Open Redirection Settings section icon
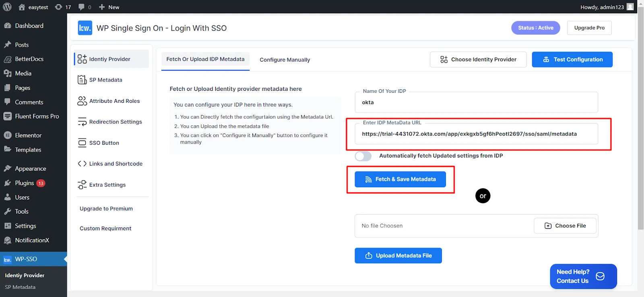The height and width of the screenshot is (297, 644). tap(82, 122)
